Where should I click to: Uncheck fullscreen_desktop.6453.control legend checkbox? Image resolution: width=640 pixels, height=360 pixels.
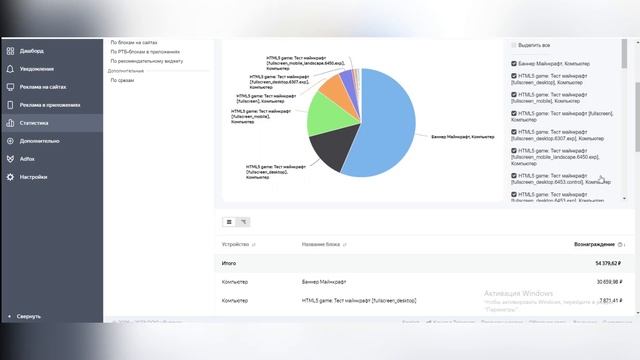tap(514, 176)
